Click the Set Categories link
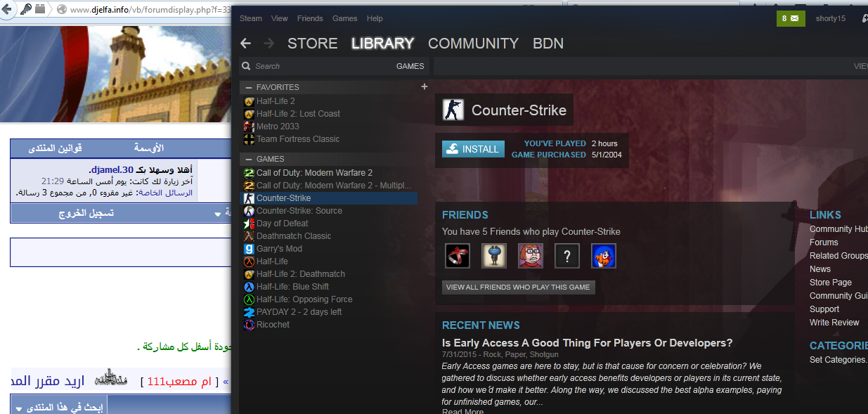This screenshot has width=868, height=414. (x=838, y=360)
